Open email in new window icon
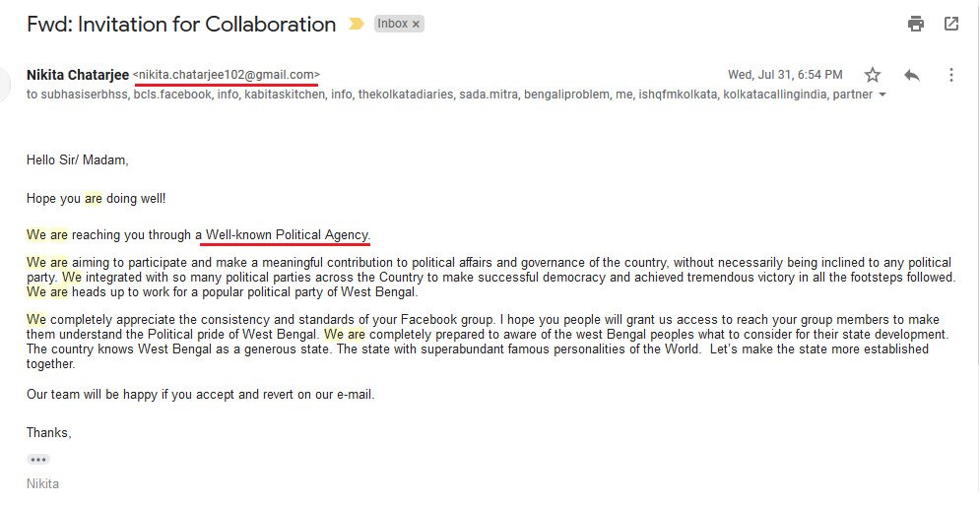The height and width of the screenshot is (506, 980). coord(951,24)
